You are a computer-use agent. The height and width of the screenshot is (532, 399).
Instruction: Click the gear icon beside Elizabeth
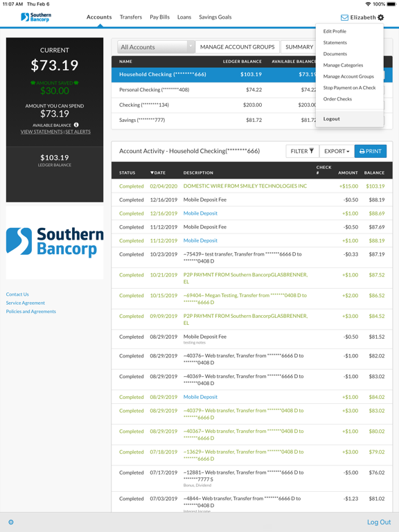(x=381, y=17)
